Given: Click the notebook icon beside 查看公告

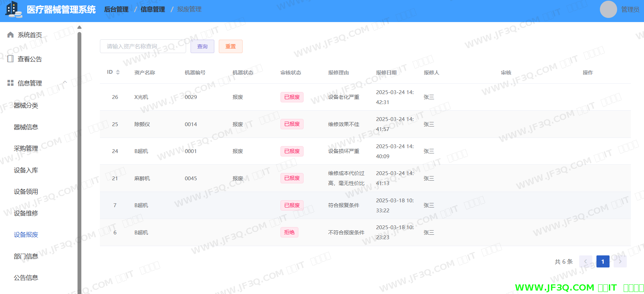Looking at the screenshot, I should click(x=10, y=59).
